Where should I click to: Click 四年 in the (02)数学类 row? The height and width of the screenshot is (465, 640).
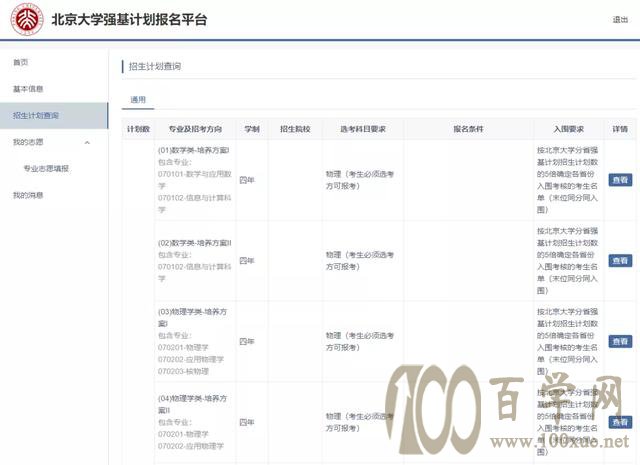247,260
